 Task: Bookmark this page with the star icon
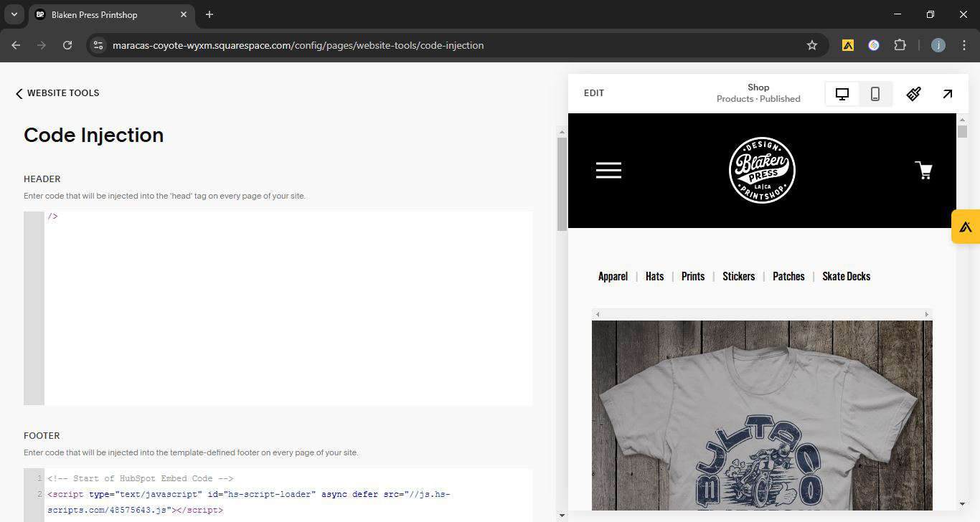tap(812, 45)
